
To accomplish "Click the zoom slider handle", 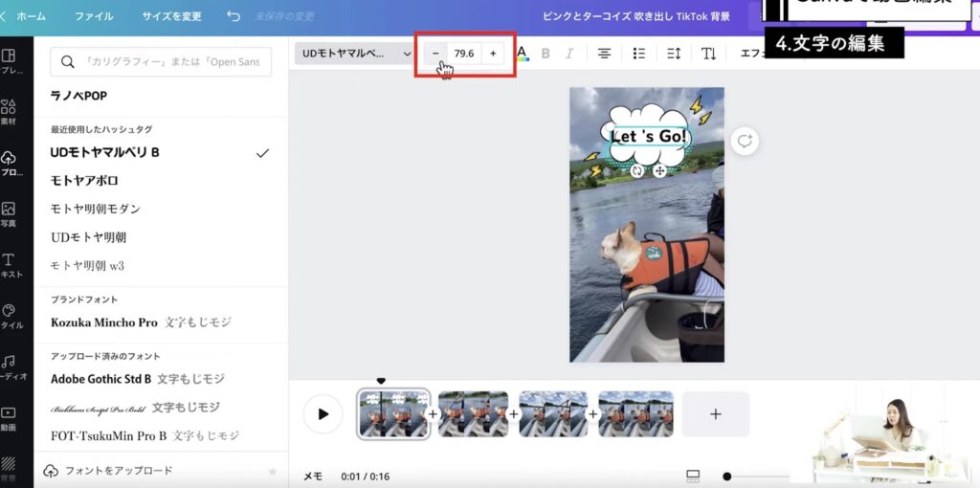I will point(726,477).
